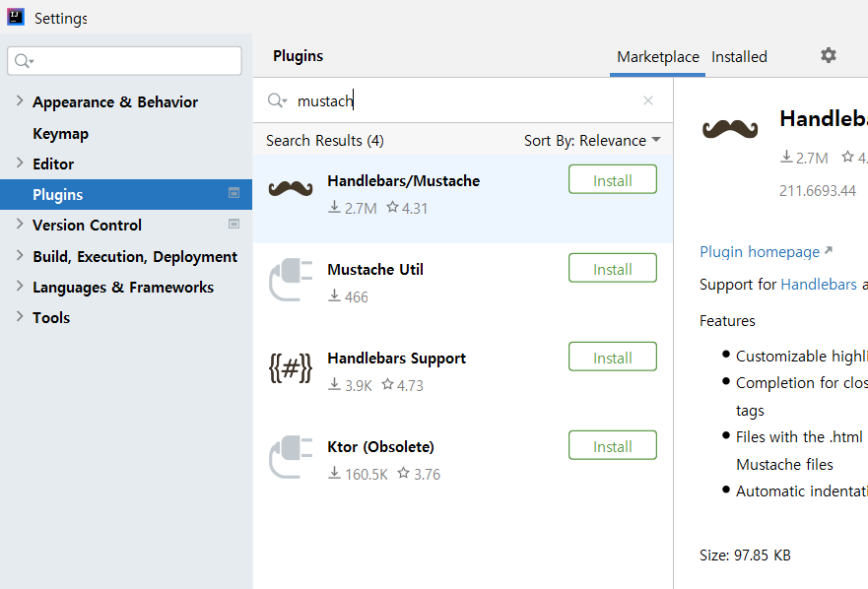Viewport: 868px width, 589px height.
Task: Install the Mustache Util plugin
Action: [x=612, y=268]
